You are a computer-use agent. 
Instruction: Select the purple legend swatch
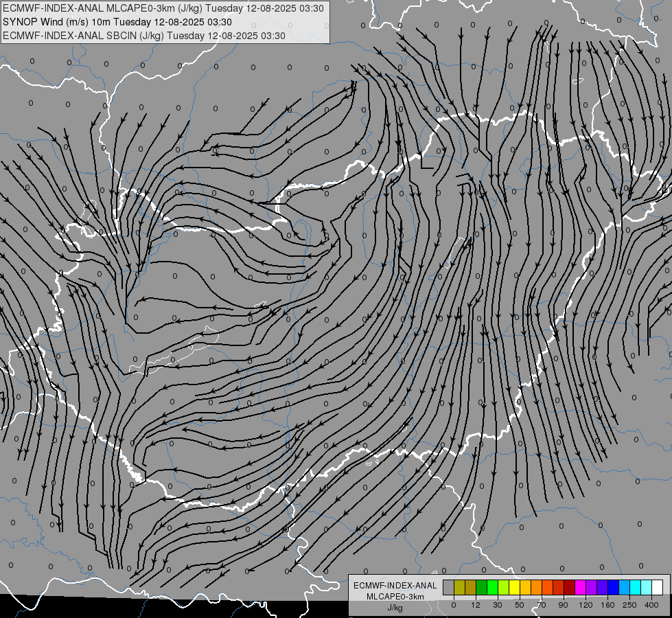click(x=592, y=587)
